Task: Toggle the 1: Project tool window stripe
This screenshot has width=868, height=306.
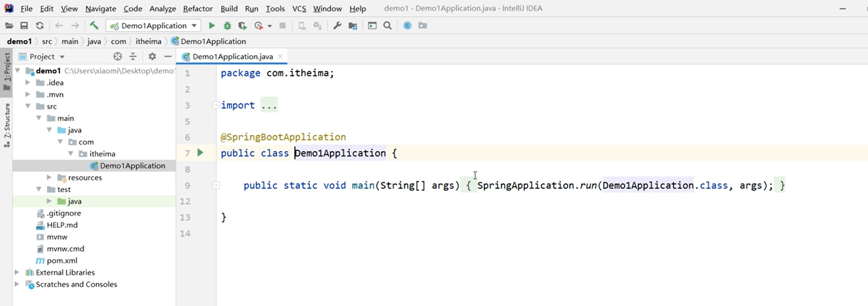Action: point(7,71)
